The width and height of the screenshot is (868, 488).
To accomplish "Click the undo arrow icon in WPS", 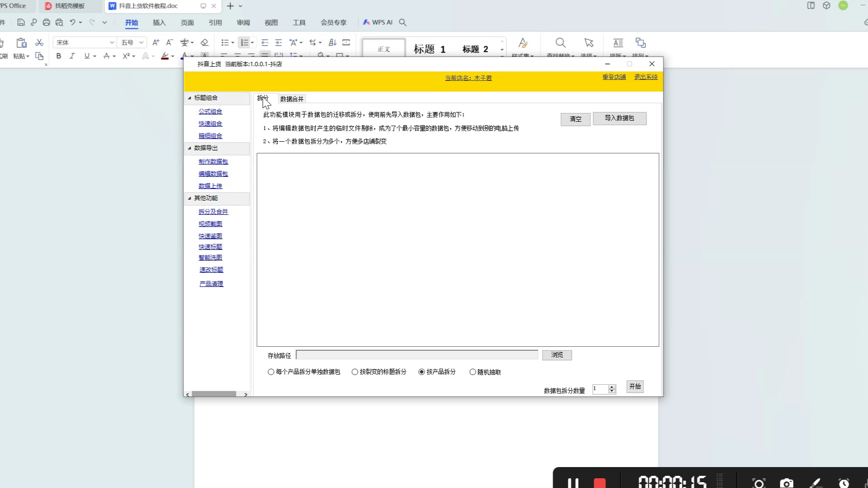I will pyautogui.click(x=73, y=22).
